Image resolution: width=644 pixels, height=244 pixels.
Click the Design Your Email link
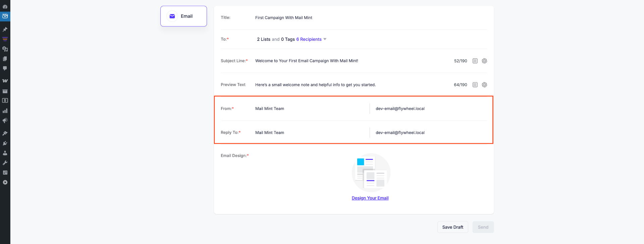[x=370, y=198]
